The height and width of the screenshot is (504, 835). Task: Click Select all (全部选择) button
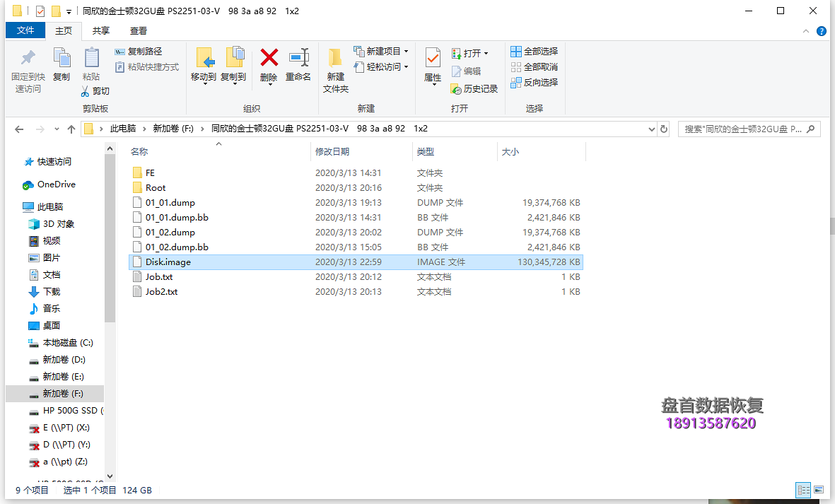(x=535, y=51)
